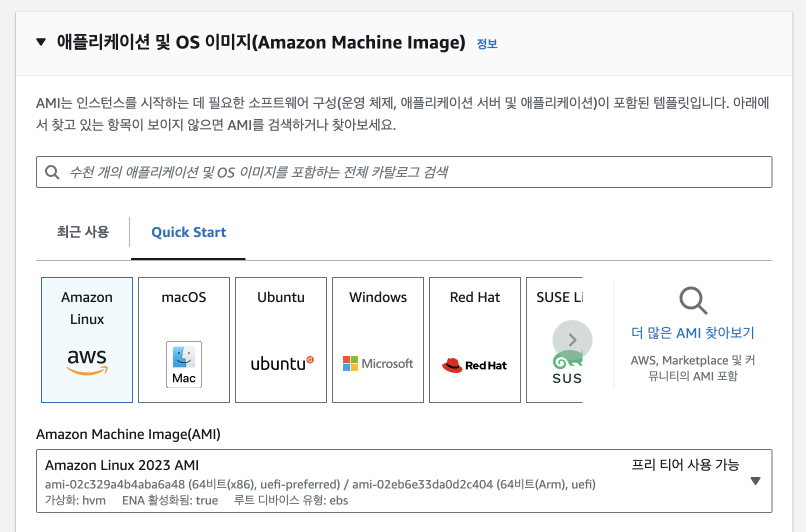Click the AMI catalog search field
Viewport: 806px width, 532px height.
(404, 172)
